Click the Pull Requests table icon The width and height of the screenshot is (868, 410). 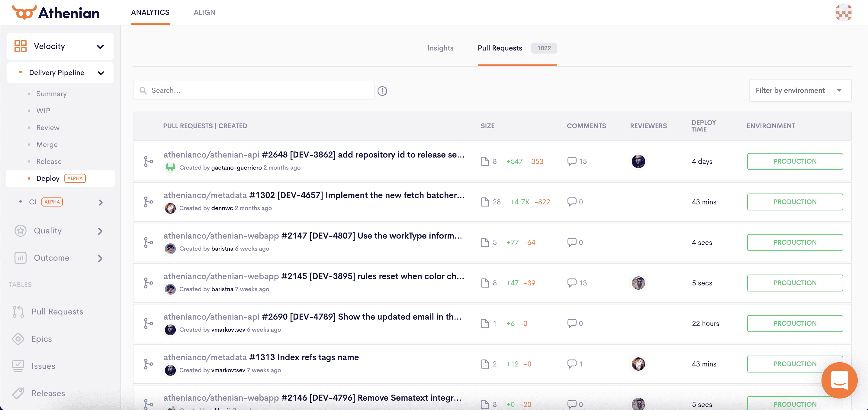pyautogui.click(x=18, y=312)
